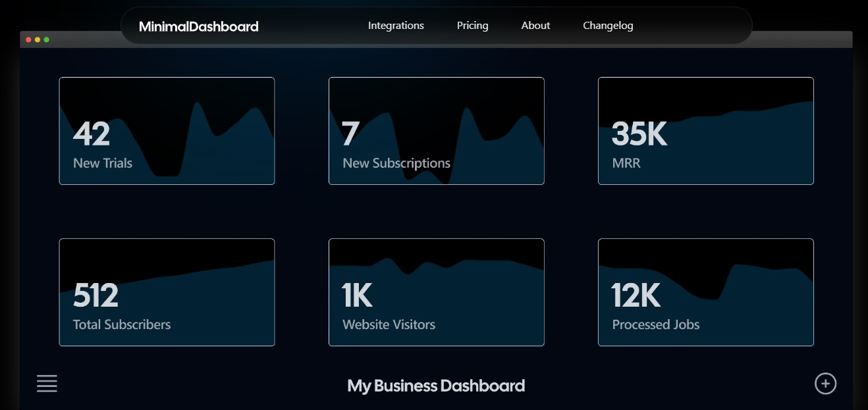Open the New Trials stat card
This screenshot has height=410, width=868.
167,131
